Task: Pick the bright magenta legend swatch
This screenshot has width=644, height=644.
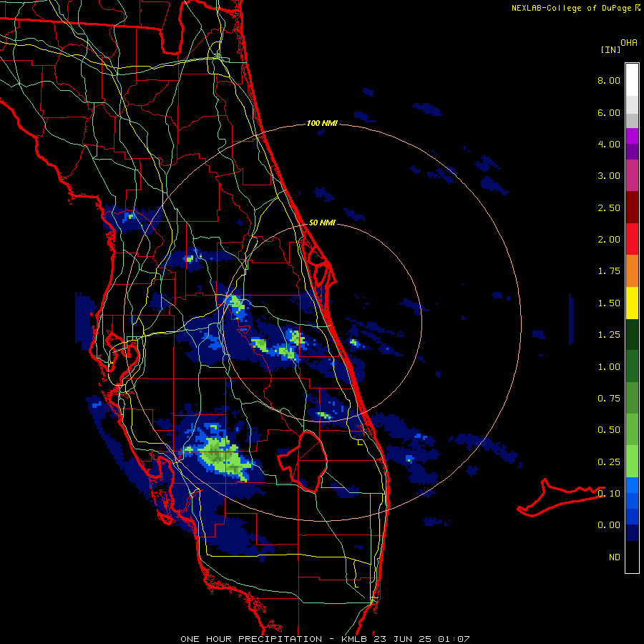Action: pyautogui.click(x=632, y=136)
